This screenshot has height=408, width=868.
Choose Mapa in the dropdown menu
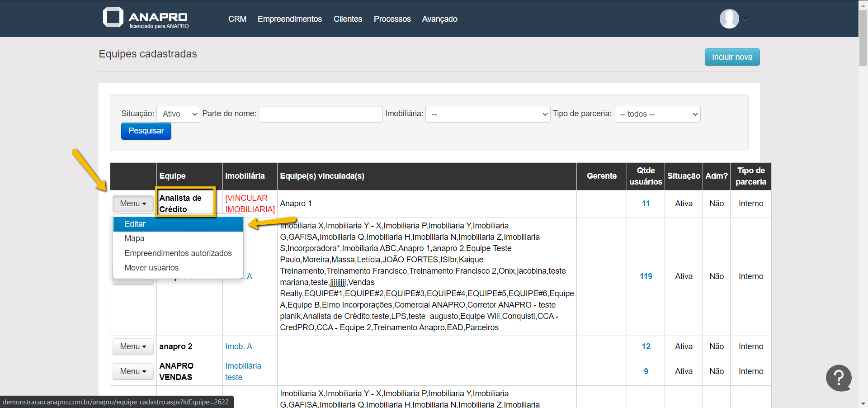[x=134, y=238]
